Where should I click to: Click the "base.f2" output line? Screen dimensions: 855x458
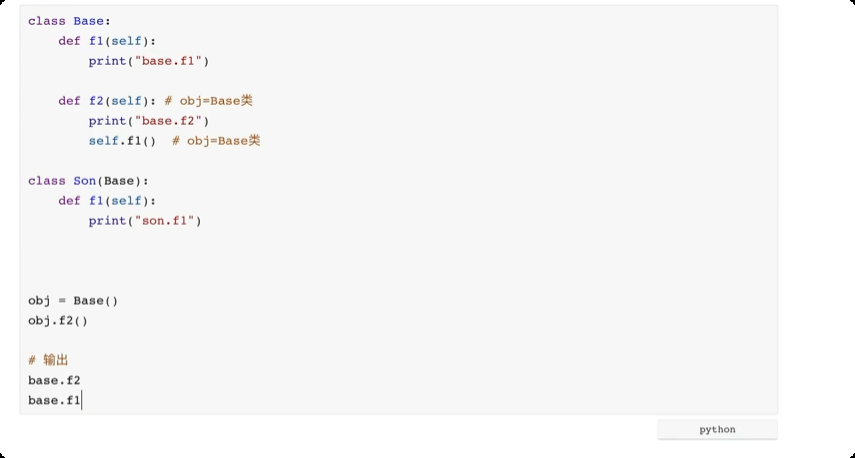pos(54,381)
